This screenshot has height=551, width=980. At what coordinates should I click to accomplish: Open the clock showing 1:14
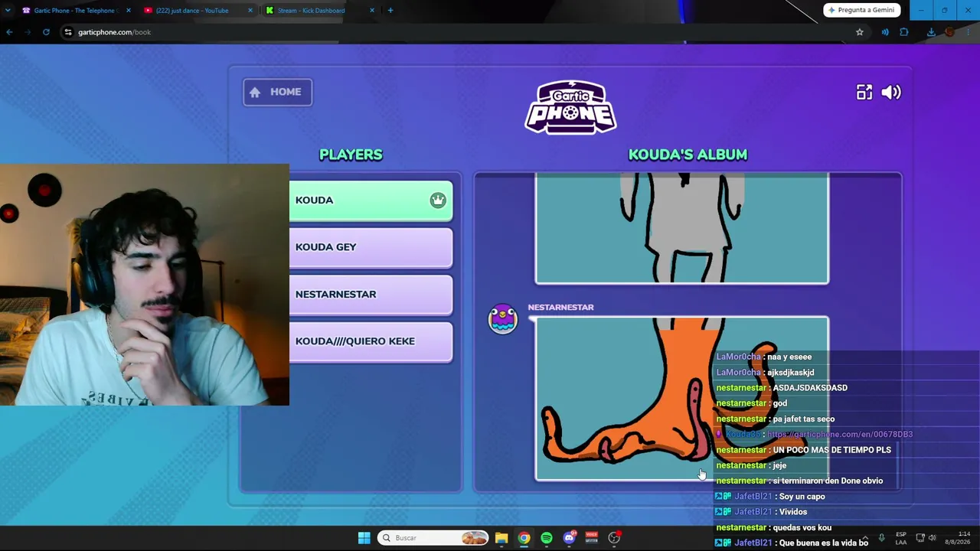(x=957, y=538)
